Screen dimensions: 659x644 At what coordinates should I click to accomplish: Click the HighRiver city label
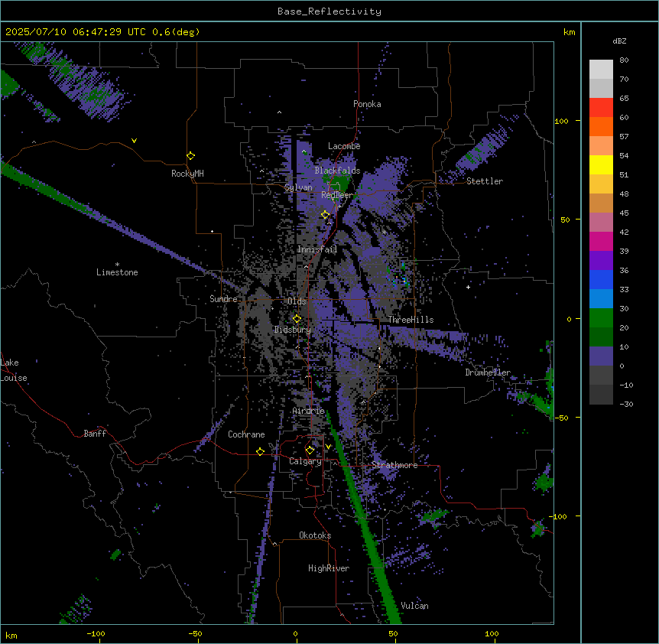point(329,568)
